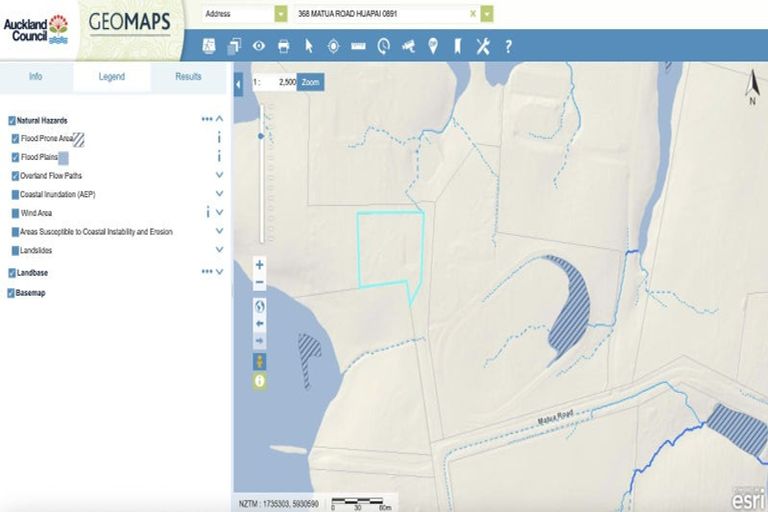Open the Results tab
The width and height of the screenshot is (768, 512).
[x=188, y=77]
